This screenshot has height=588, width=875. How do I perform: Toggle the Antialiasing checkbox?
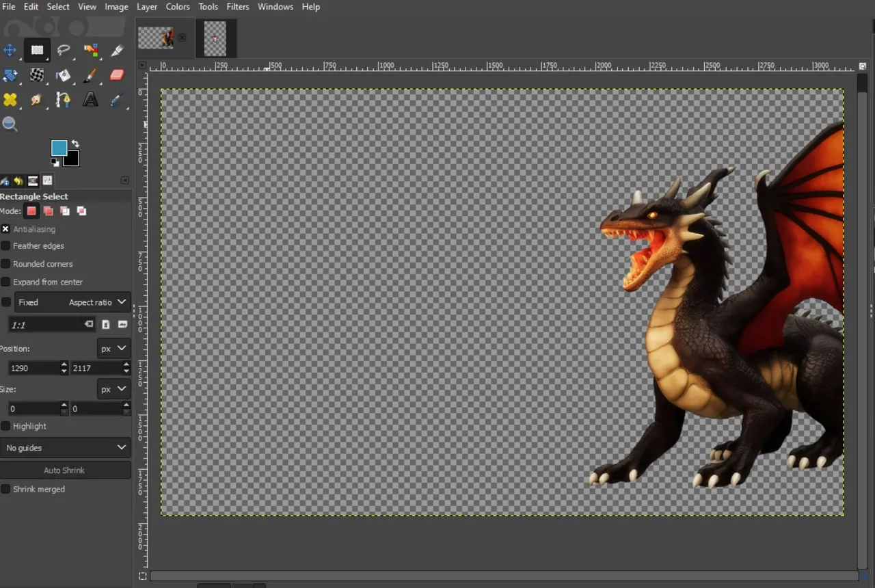click(x=5, y=229)
